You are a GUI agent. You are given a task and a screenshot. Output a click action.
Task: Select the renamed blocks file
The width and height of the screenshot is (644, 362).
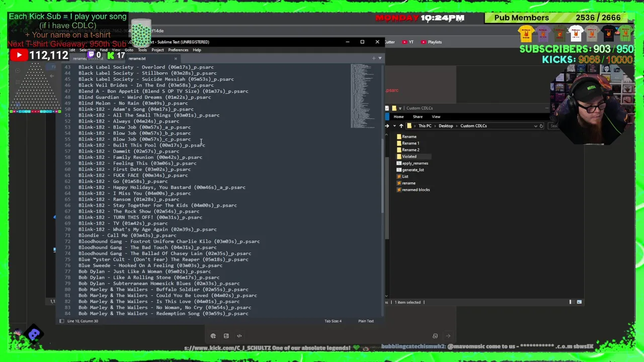[x=413, y=190]
